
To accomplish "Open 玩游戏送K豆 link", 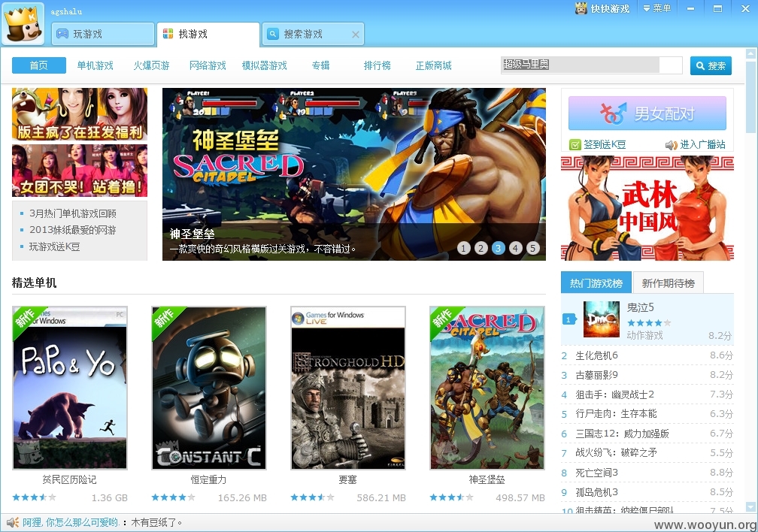I will click(55, 246).
